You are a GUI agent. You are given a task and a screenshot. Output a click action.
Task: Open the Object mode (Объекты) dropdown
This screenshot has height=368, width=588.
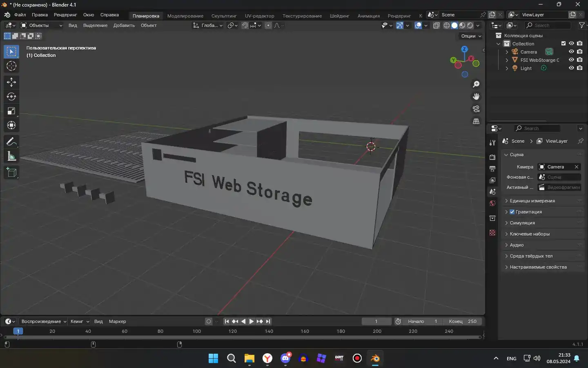click(41, 25)
